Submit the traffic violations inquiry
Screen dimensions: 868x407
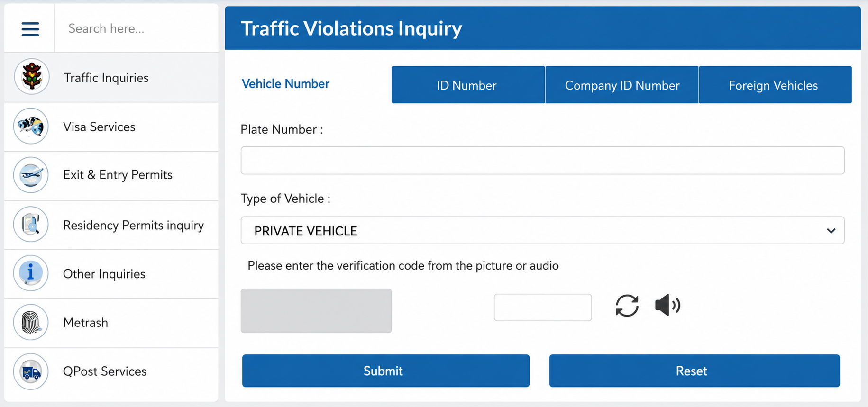(386, 371)
